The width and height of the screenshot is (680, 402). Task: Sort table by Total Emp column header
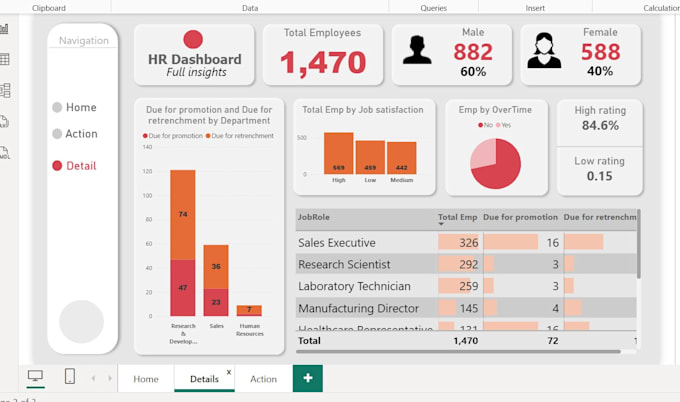458,217
